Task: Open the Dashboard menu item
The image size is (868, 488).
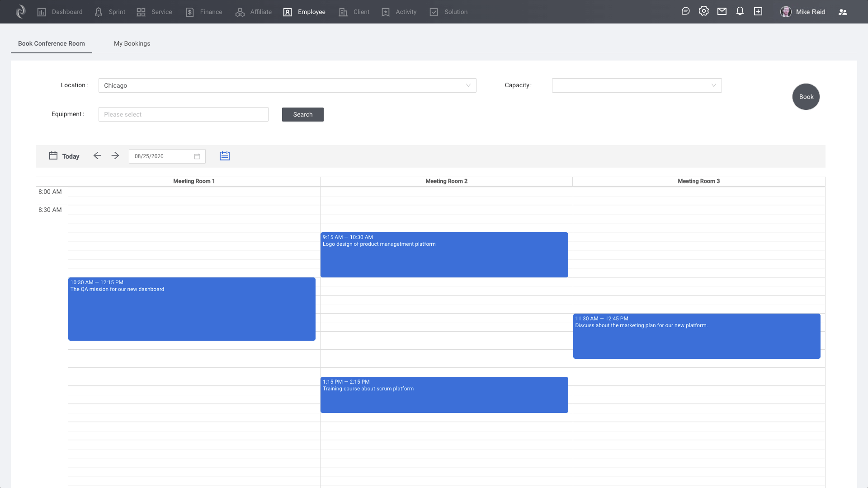Action: [x=60, y=12]
